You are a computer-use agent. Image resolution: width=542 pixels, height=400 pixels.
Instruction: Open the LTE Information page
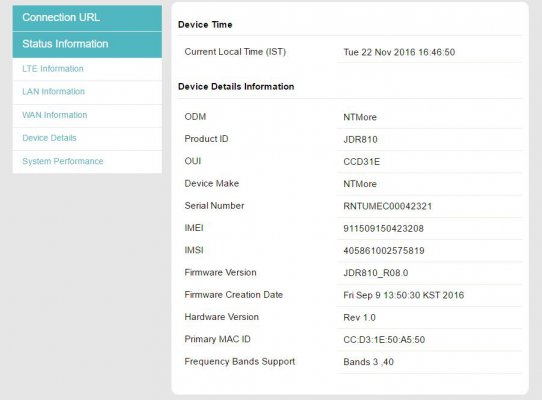[x=53, y=69]
